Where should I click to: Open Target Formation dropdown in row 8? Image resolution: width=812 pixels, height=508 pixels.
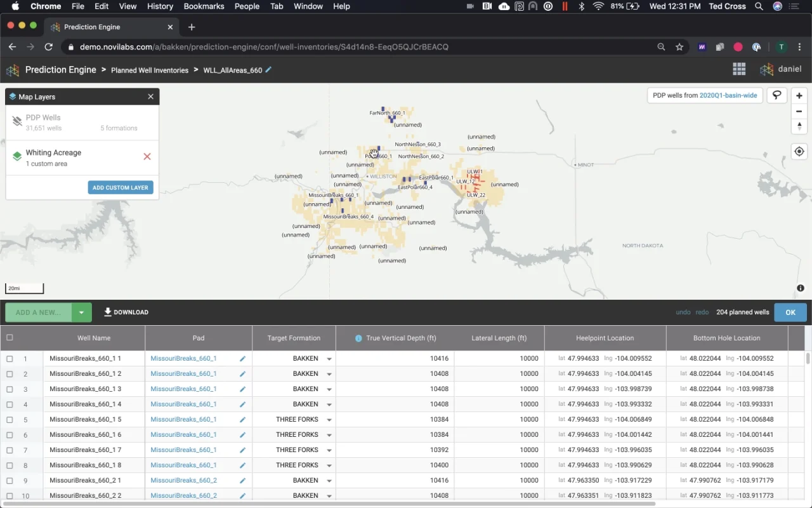tap(329, 465)
